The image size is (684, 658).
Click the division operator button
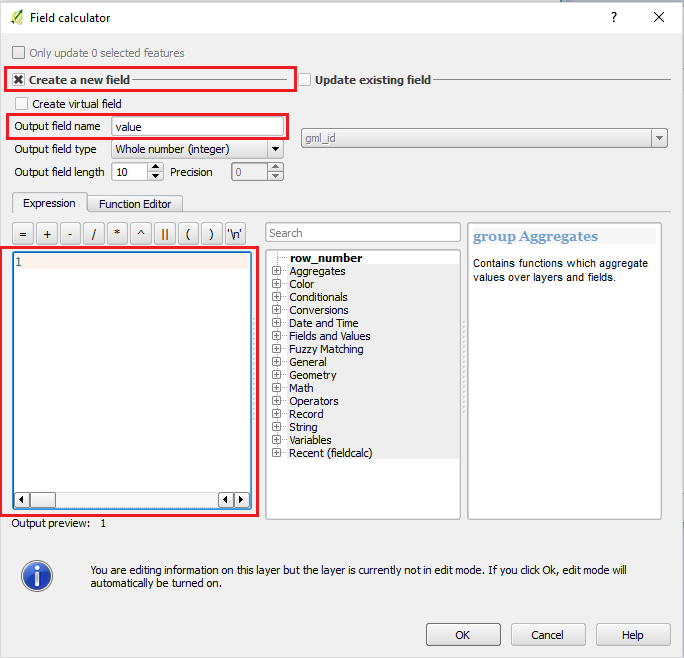click(94, 234)
